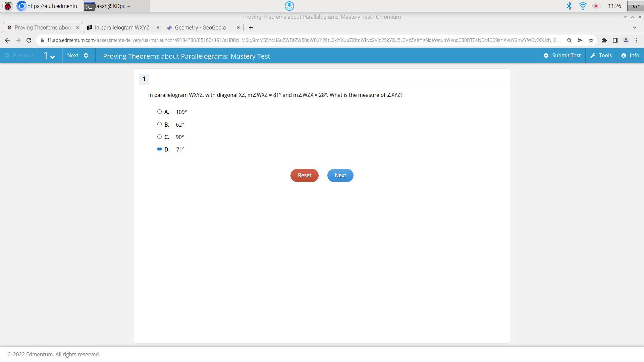
Task: Click the URL address bar field
Action: tap(302, 40)
